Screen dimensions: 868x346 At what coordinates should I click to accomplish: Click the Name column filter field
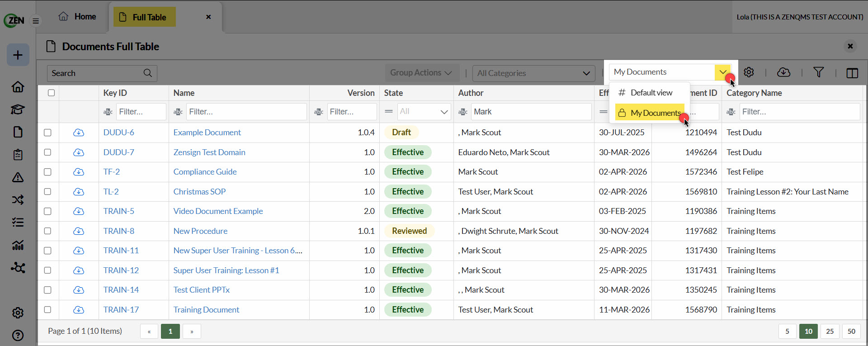coord(246,112)
